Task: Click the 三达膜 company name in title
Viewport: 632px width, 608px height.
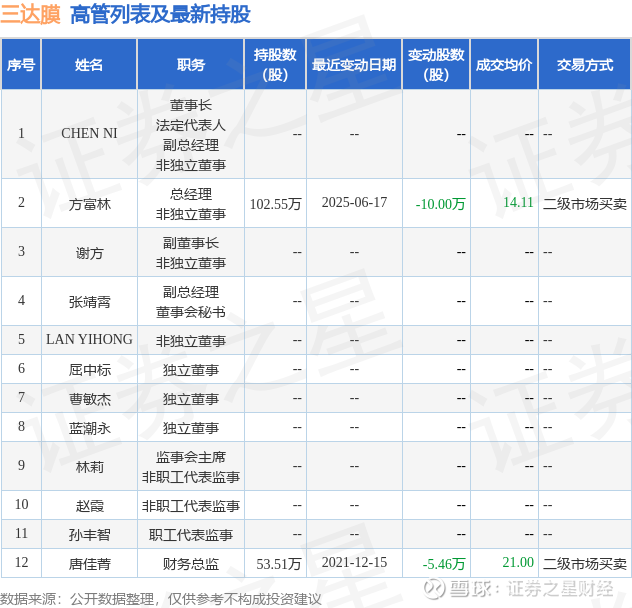Action: pos(30,14)
